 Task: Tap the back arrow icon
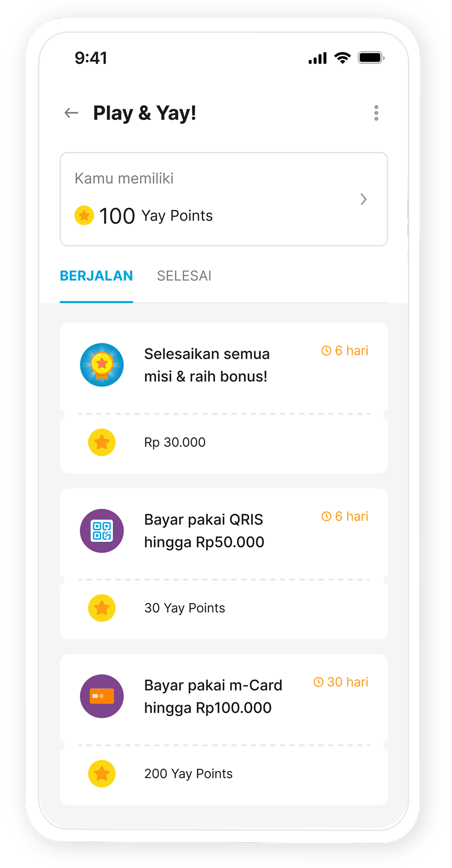point(71,113)
